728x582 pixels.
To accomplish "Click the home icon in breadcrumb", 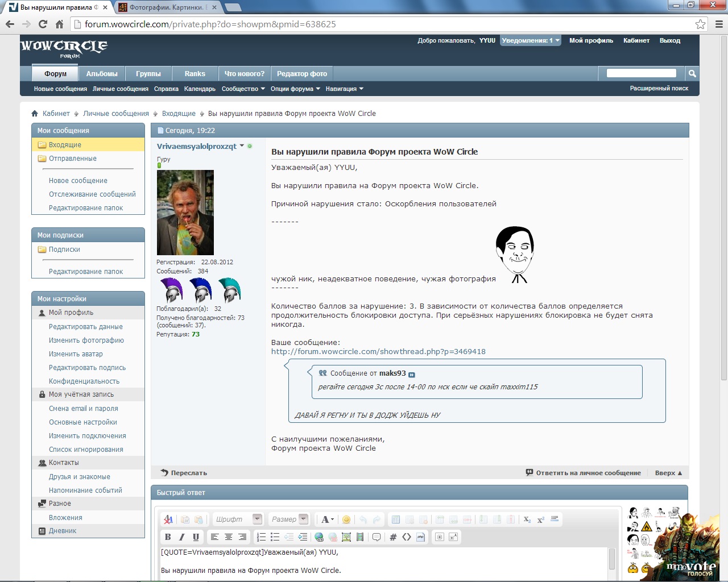I will [35, 114].
